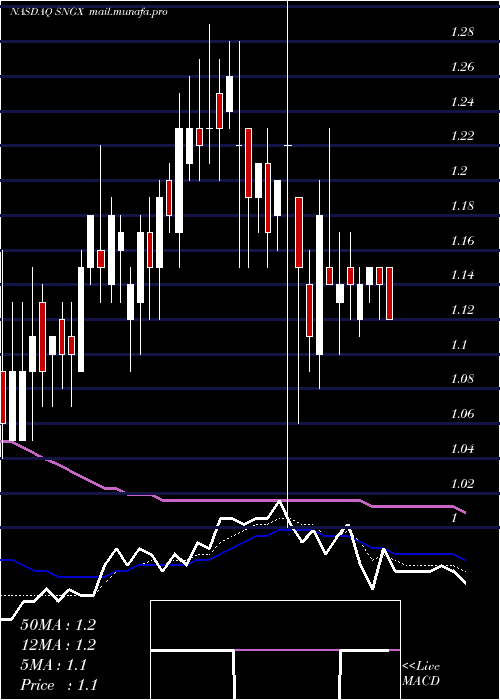
Task: Click the NASDAQ SNGX mail.munafa.pro title text
Action: 89,12
